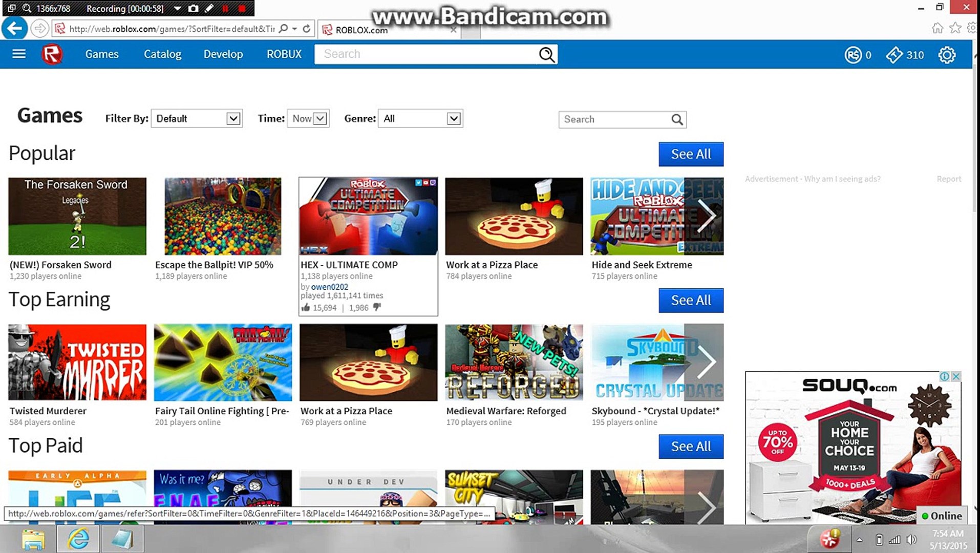Viewport: 980px width, 553px height.
Task: Click the SOUQ.com advertisement banner
Action: tap(853, 448)
